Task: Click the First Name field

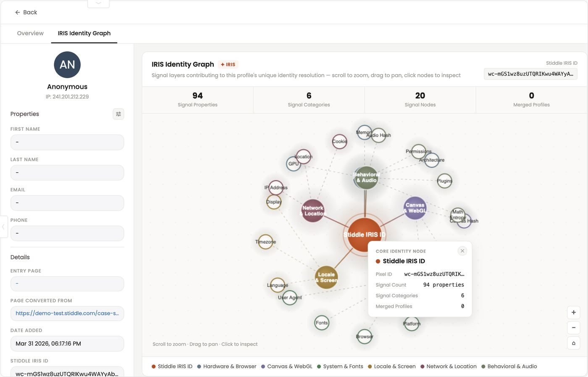Action: coord(67,142)
